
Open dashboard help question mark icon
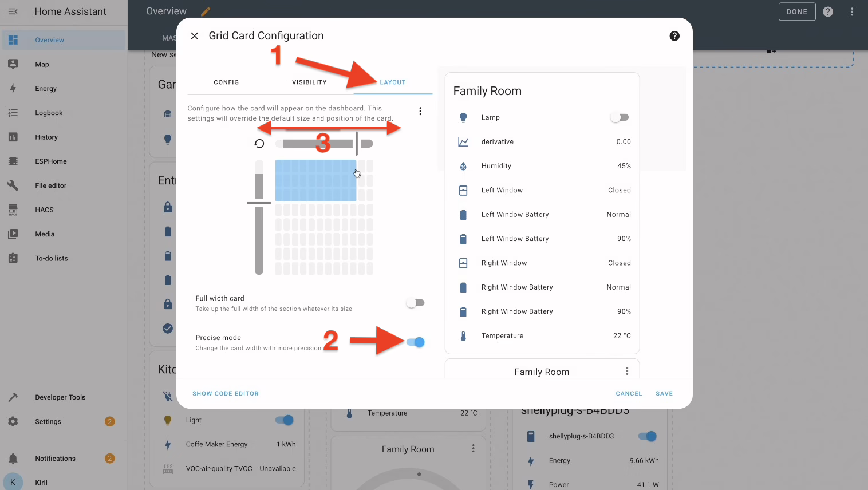(x=828, y=11)
